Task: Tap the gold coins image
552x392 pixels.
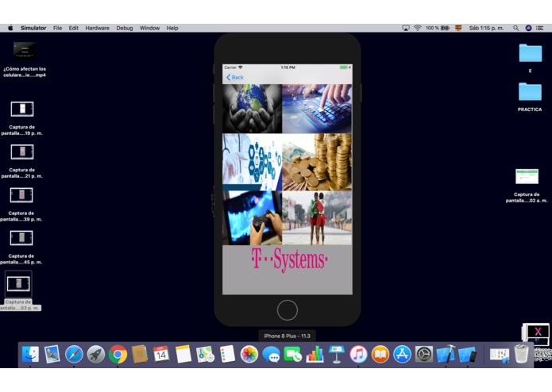Action: pyautogui.click(x=317, y=162)
